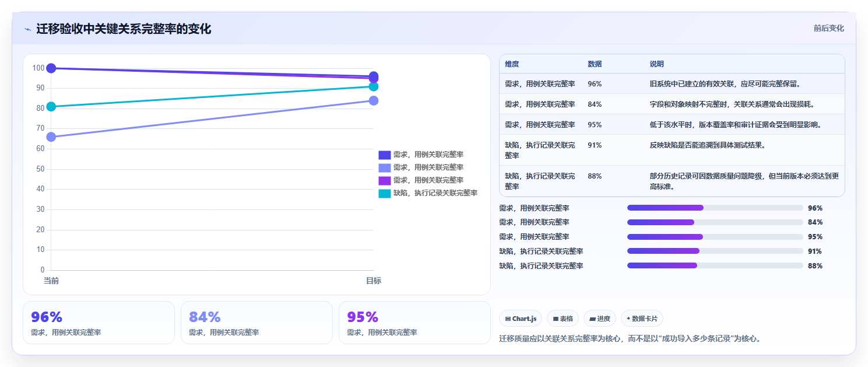
Task: Click the description 字段和对象映射不完整时，关联关系通常会出现损耗
Action: pyautogui.click(x=732, y=104)
